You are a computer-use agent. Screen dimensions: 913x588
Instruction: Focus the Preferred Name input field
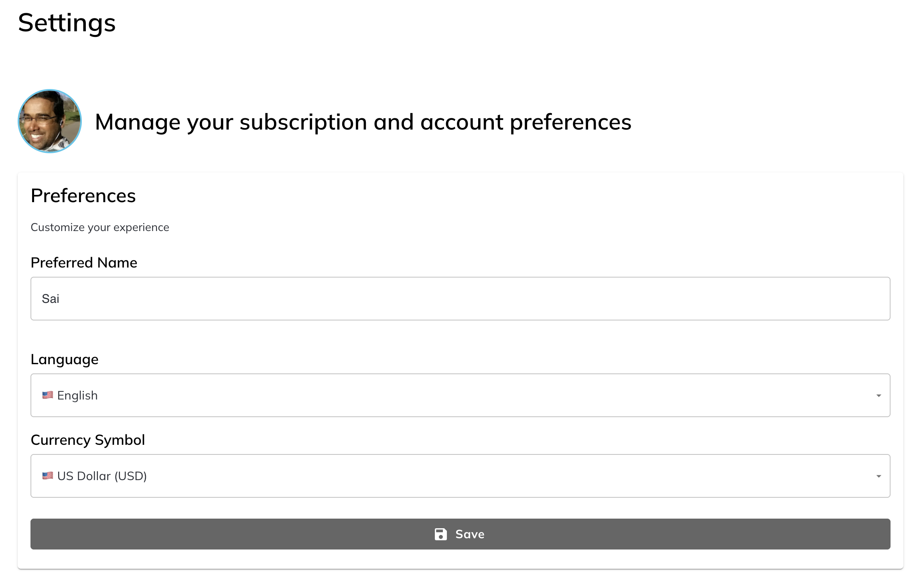tap(460, 299)
